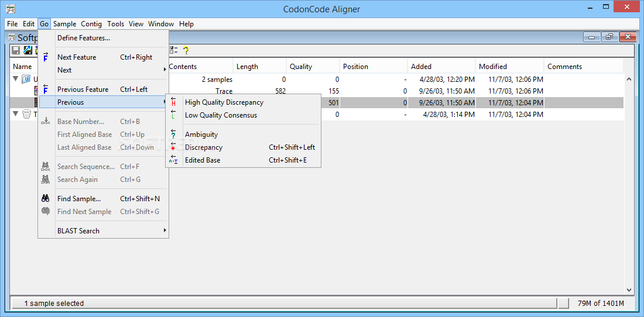This screenshot has height=317, width=644.
Task: Click the project window icon beside Softp title
Action: (x=12, y=37)
